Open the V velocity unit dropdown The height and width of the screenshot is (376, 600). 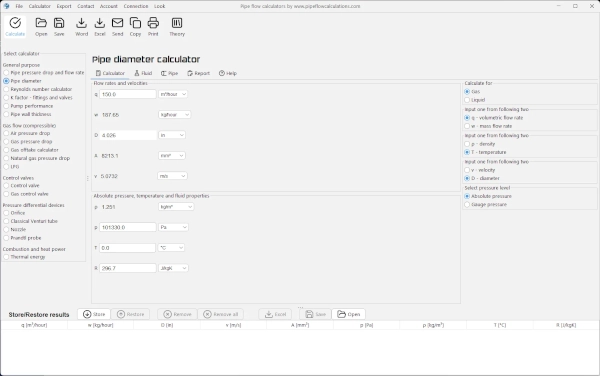[x=172, y=176]
